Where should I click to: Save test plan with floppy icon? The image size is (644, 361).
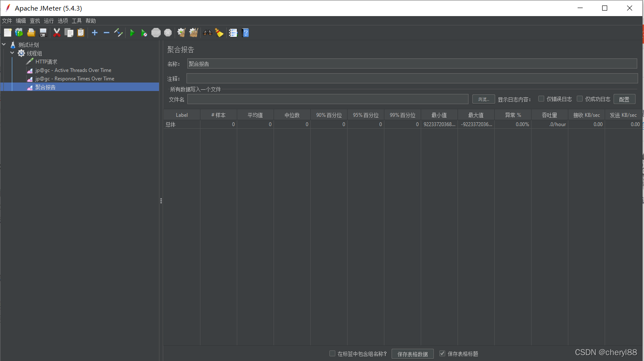pos(43,33)
